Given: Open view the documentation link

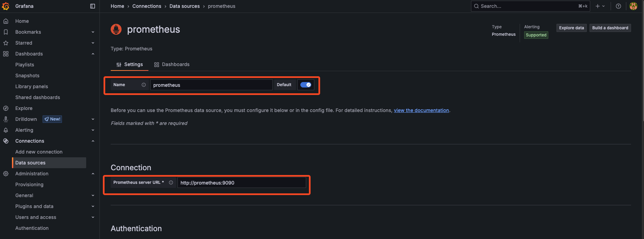Looking at the screenshot, I should click(x=421, y=110).
